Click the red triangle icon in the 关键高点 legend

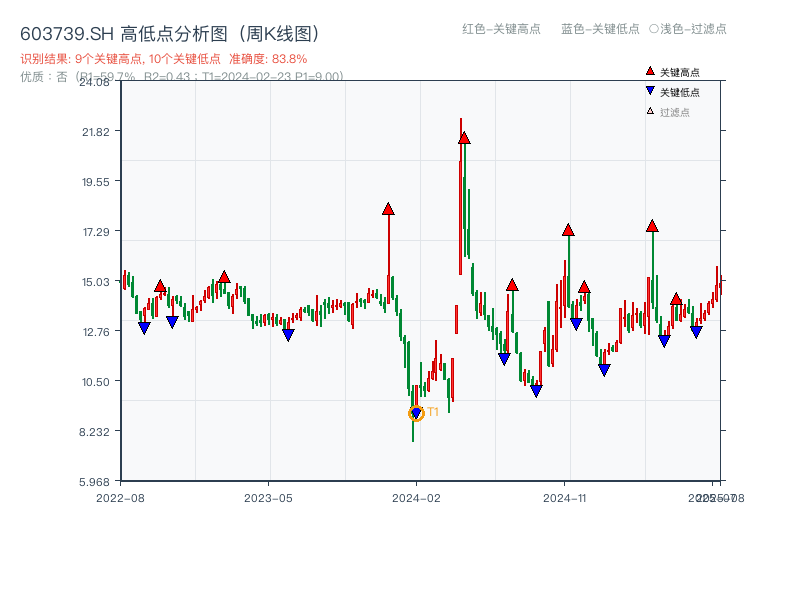click(x=650, y=71)
